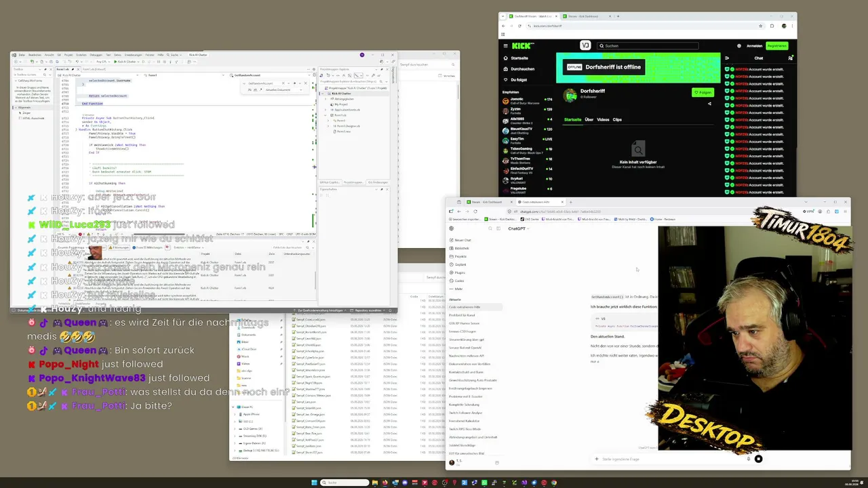Screen dimensions: 868x488
Task: Open the Erstellen menu in Visual Studio
Action: pos(81,55)
